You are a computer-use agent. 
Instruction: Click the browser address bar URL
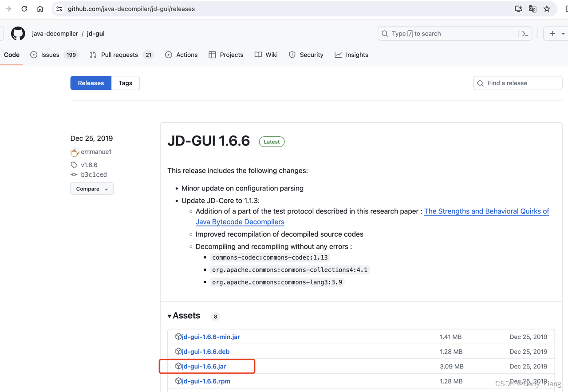[x=131, y=9]
